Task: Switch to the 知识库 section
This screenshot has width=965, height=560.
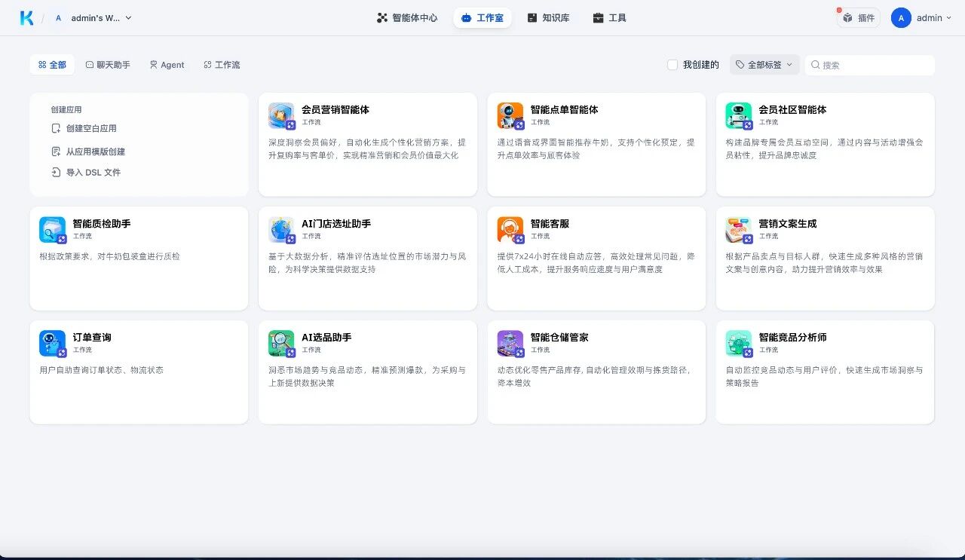Action: tap(549, 17)
